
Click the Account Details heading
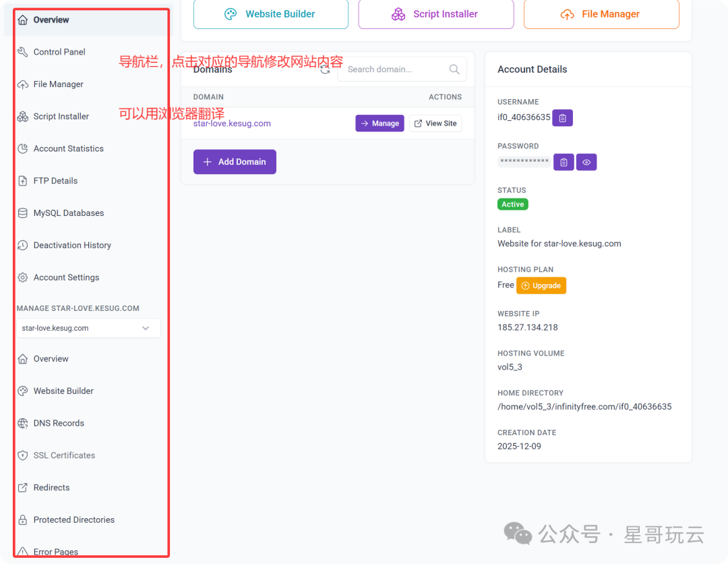coord(532,69)
